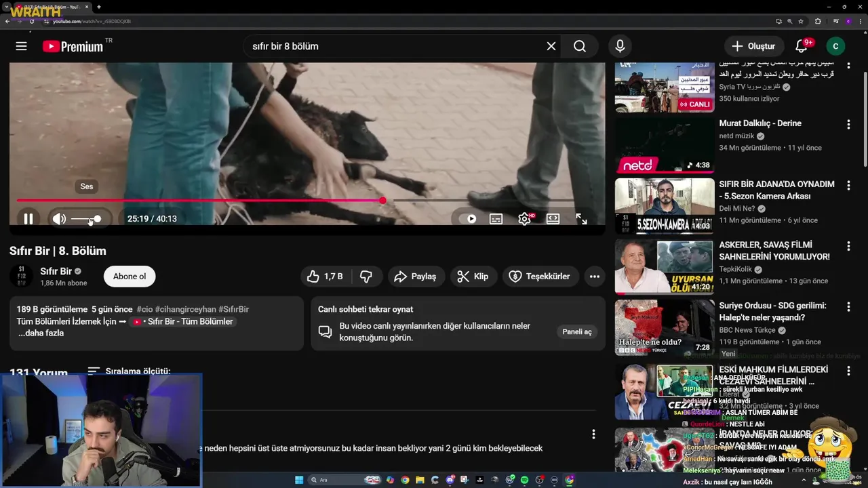
Task: Open live chat replay with Paneli aç
Action: [577, 331]
